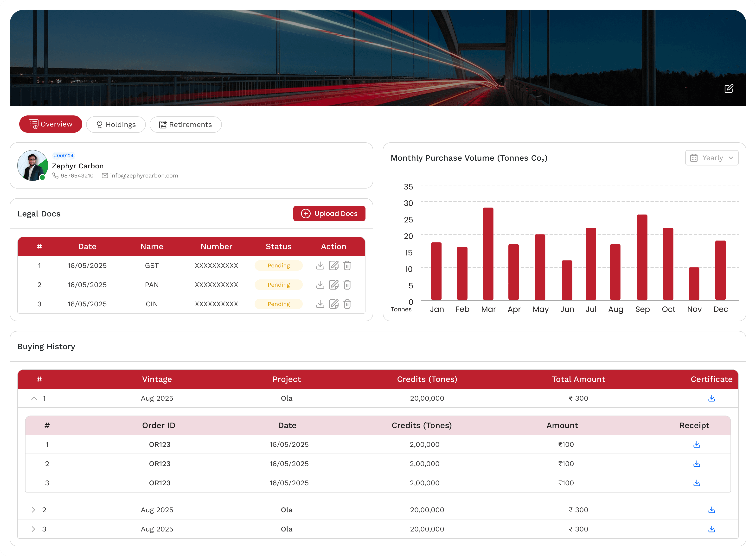
Task: Download certificate for buying history row 1
Action: (x=711, y=398)
